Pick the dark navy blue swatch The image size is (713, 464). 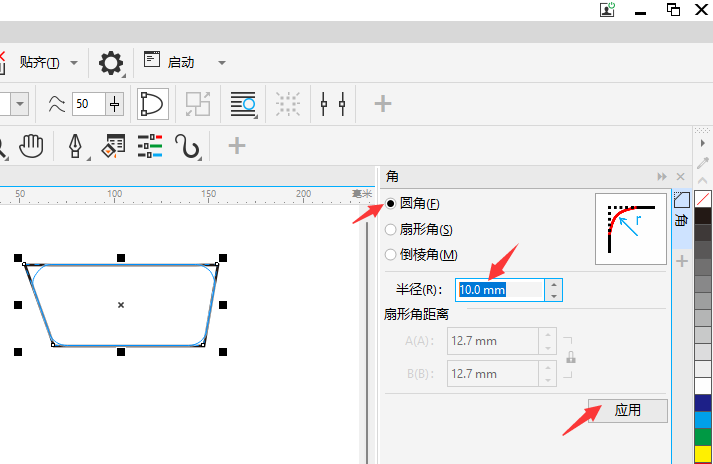[x=703, y=403]
